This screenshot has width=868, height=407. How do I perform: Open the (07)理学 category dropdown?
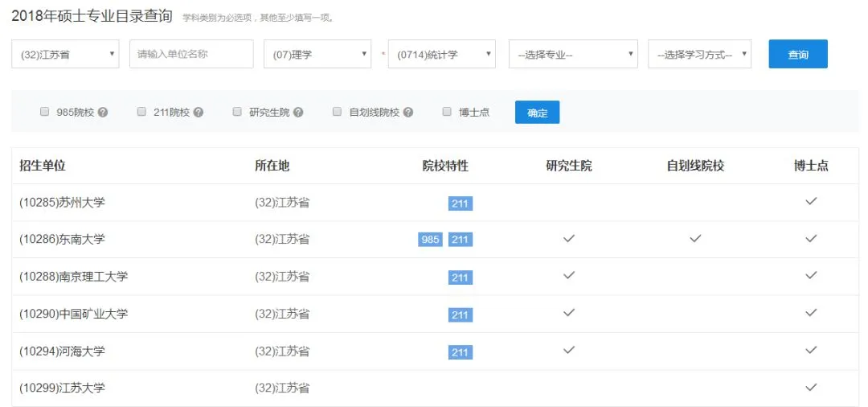[317, 54]
